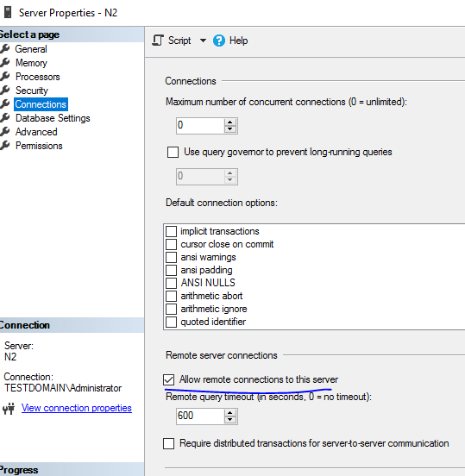
Task: Enable the query governor checkbox
Action: 173,152
